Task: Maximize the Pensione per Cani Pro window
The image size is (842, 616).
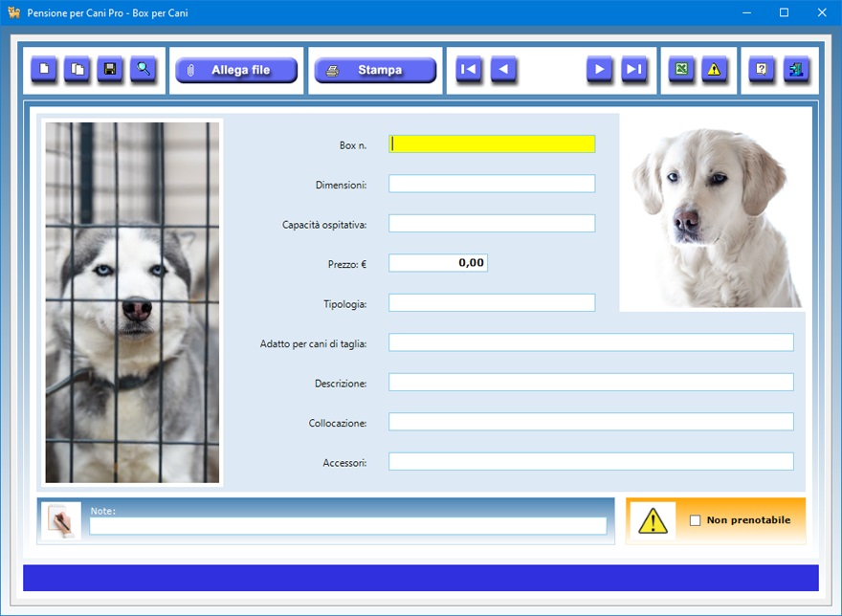Action: pyautogui.click(x=784, y=12)
